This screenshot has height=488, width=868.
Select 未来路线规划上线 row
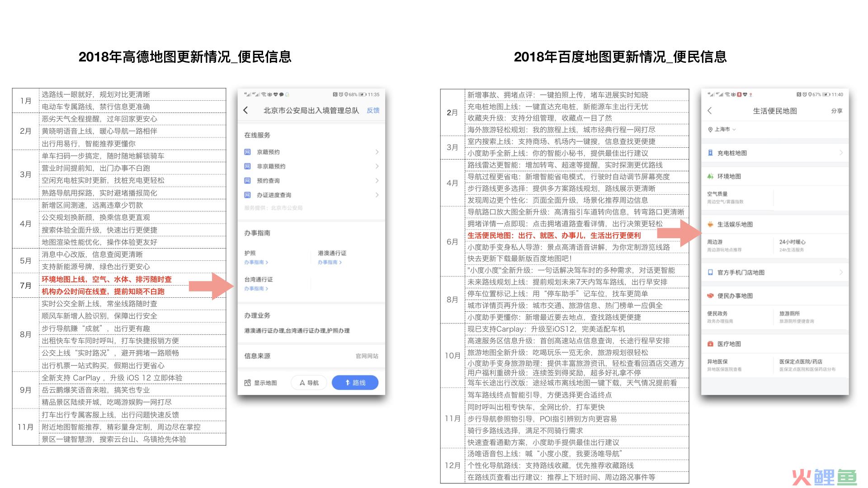[x=577, y=282]
